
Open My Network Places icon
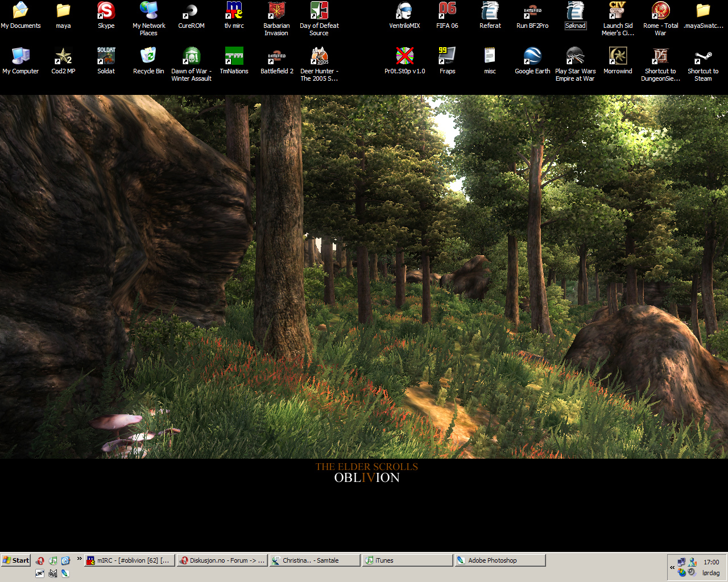click(x=148, y=19)
